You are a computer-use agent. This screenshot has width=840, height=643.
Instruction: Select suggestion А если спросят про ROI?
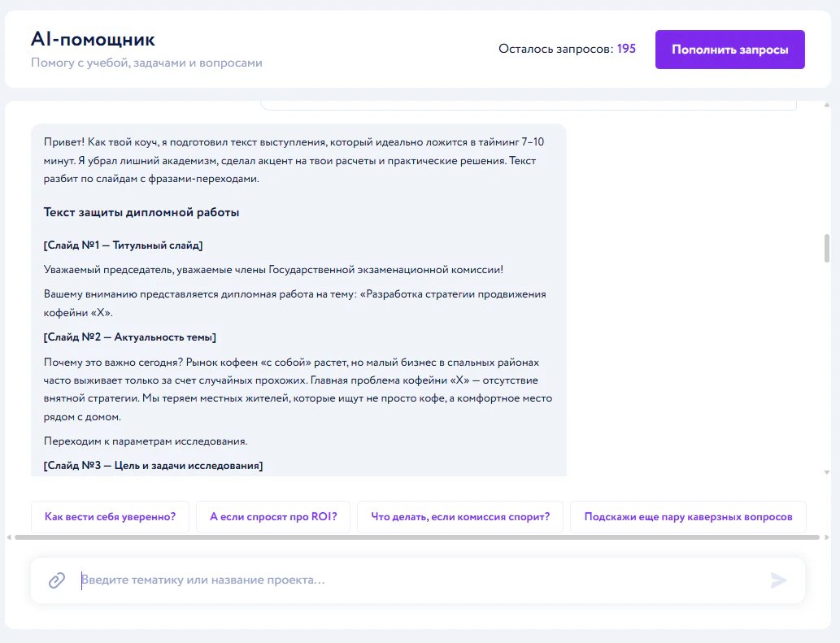coord(273,517)
